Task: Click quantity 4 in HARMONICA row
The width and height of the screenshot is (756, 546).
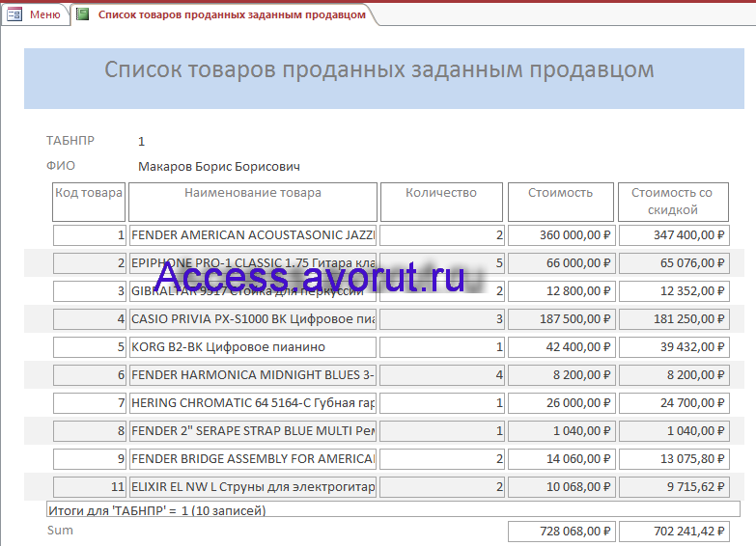Action: pyautogui.click(x=442, y=375)
